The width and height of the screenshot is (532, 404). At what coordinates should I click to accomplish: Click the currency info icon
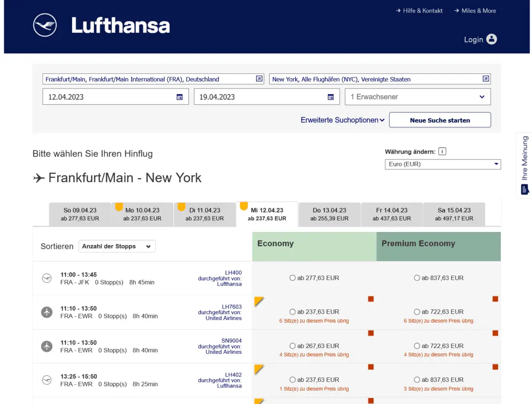click(442, 151)
